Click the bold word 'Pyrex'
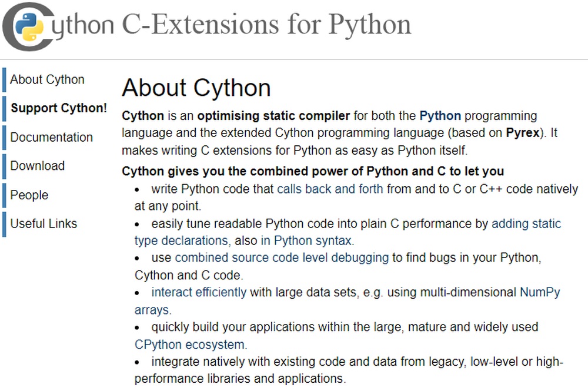This screenshot has width=588, height=391. click(523, 133)
